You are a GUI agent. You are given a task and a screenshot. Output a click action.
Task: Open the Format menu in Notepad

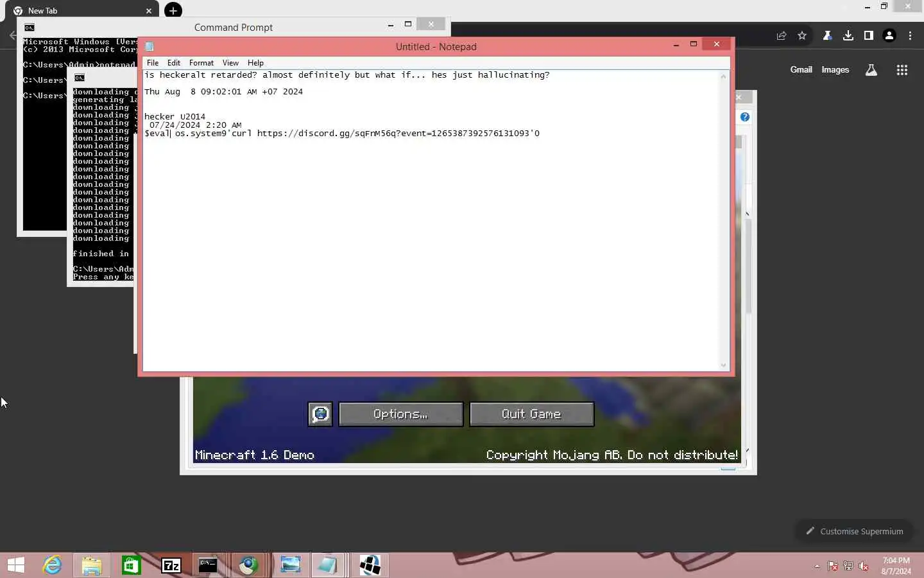click(x=201, y=63)
